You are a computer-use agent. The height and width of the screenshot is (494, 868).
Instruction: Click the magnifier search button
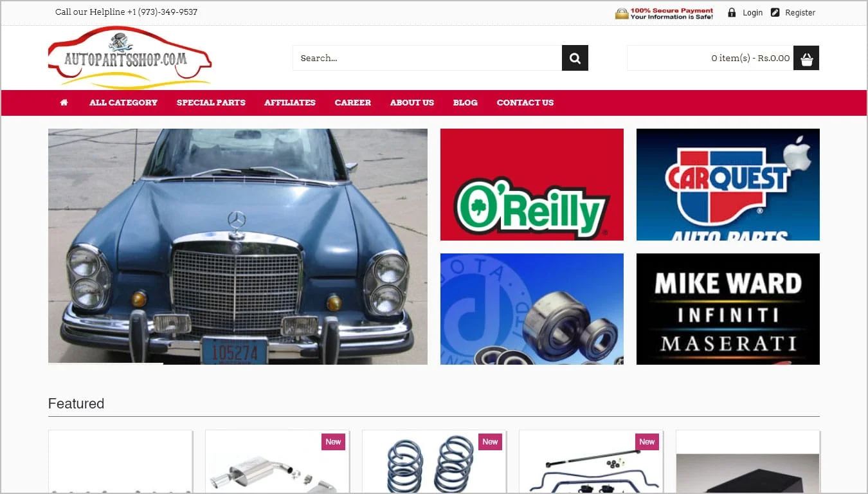[x=575, y=58]
